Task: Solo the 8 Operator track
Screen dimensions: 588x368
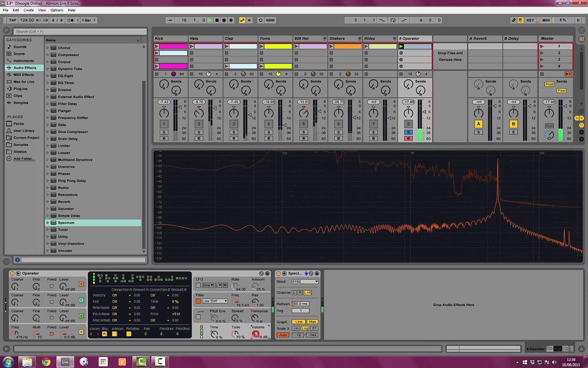Action: tap(408, 132)
